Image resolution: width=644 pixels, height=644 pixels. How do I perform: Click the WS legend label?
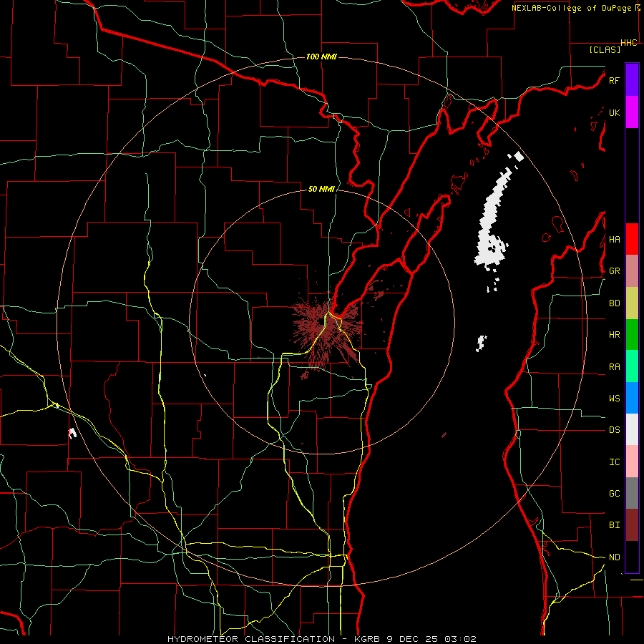(x=614, y=399)
